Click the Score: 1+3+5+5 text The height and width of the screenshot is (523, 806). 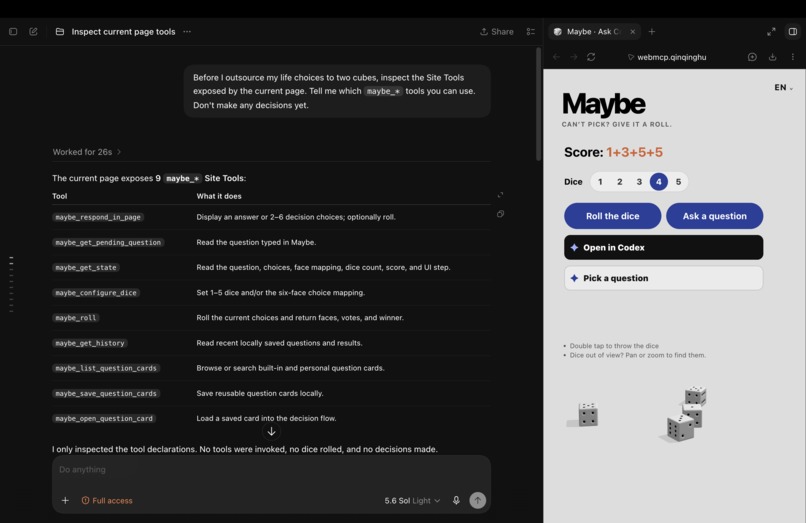click(613, 152)
